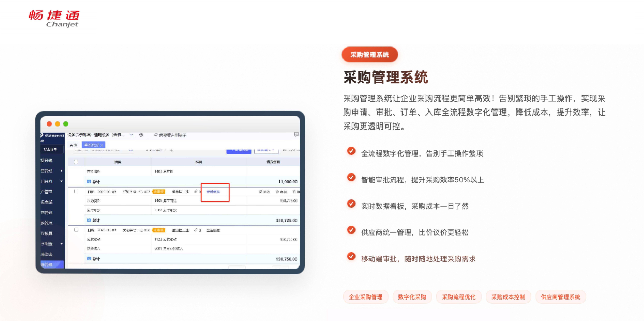Click red checkmark beside 全流程数字化管理
This screenshot has width=644, height=321.
pyautogui.click(x=351, y=151)
